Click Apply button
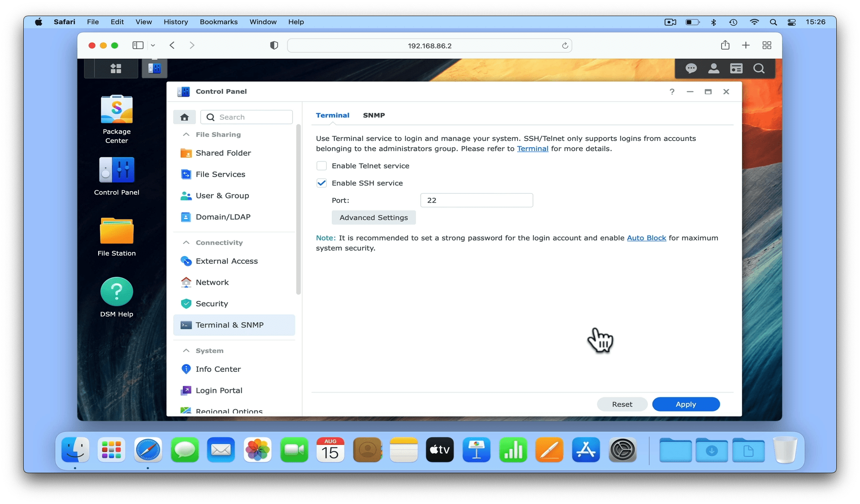Screen dimensions: 860x504 coord(686,404)
